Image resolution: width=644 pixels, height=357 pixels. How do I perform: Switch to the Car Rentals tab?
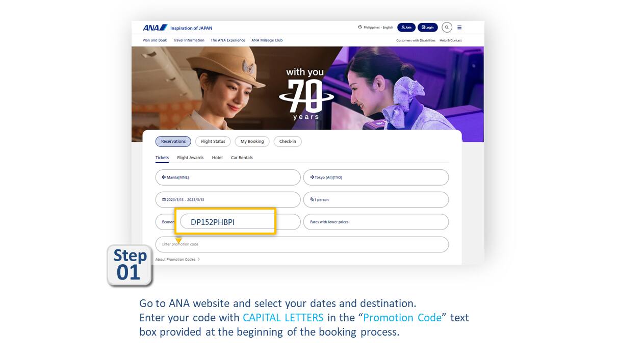click(242, 158)
